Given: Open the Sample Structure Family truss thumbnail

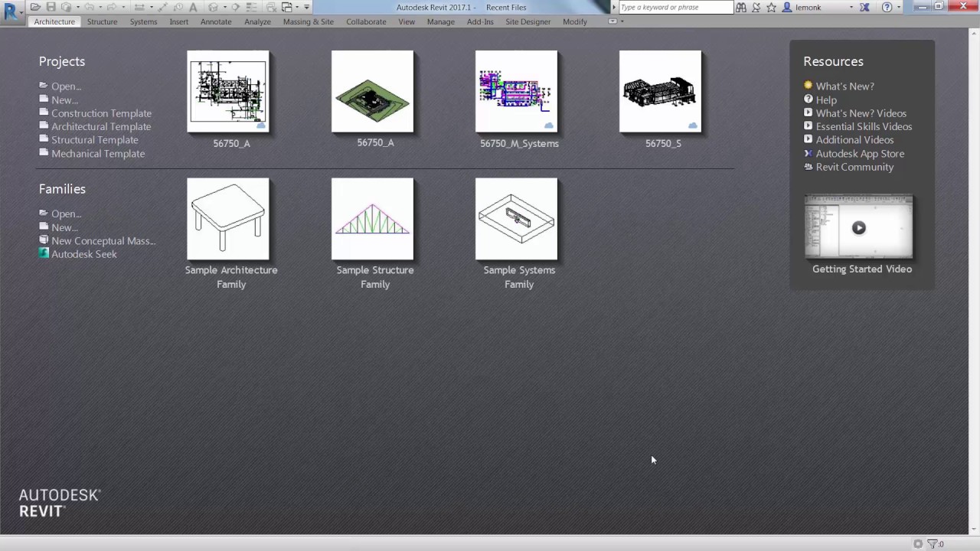Looking at the screenshot, I should tap(372, 219).
